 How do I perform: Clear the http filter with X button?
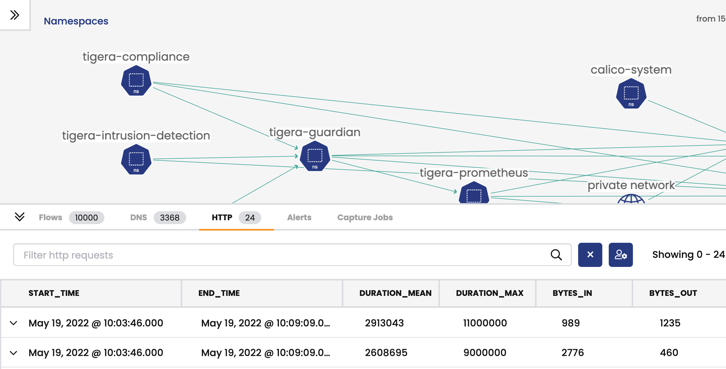(590, 255)
